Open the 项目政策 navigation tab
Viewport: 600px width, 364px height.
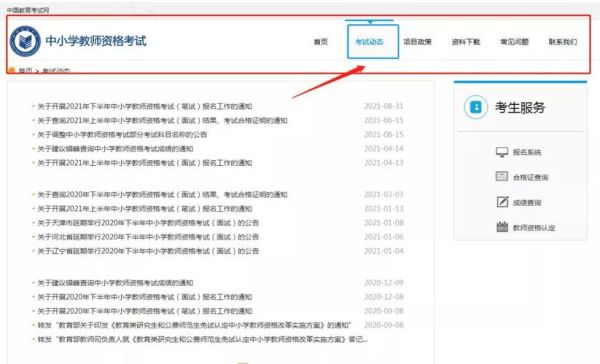click(417, 42)
